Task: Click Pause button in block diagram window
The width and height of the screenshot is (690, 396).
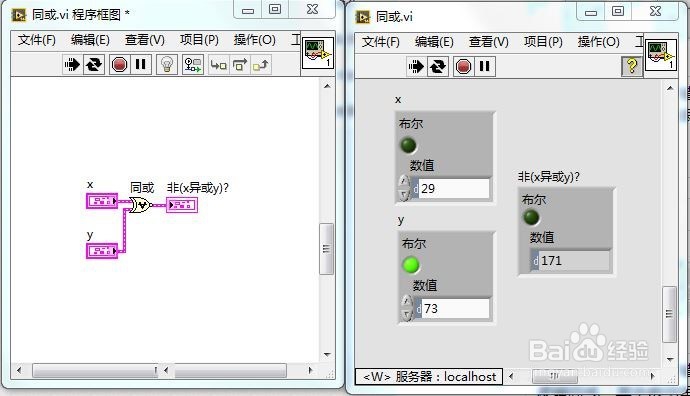Action: click(141, 65)
